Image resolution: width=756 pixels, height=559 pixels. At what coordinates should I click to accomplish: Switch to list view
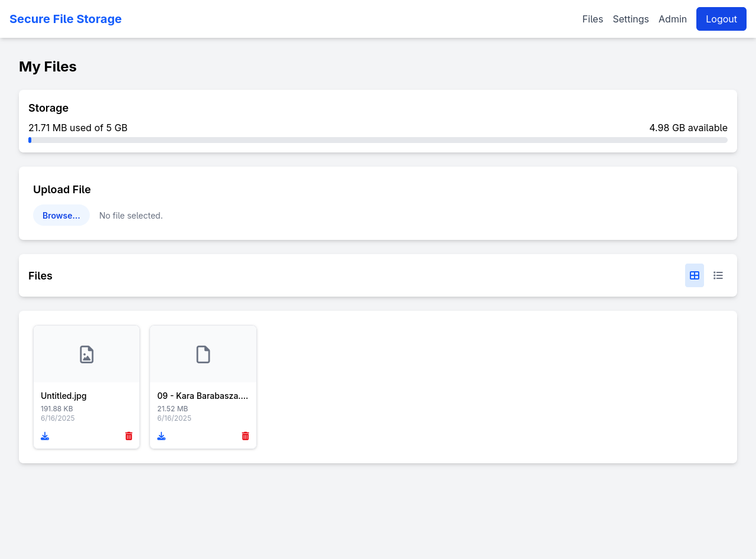[718, 275]
